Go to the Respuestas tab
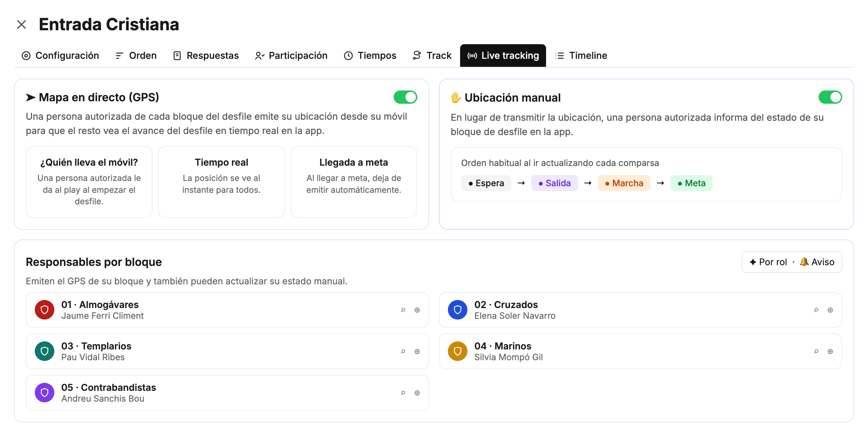This screenshot has height=434, width=868. pos(206,56)
